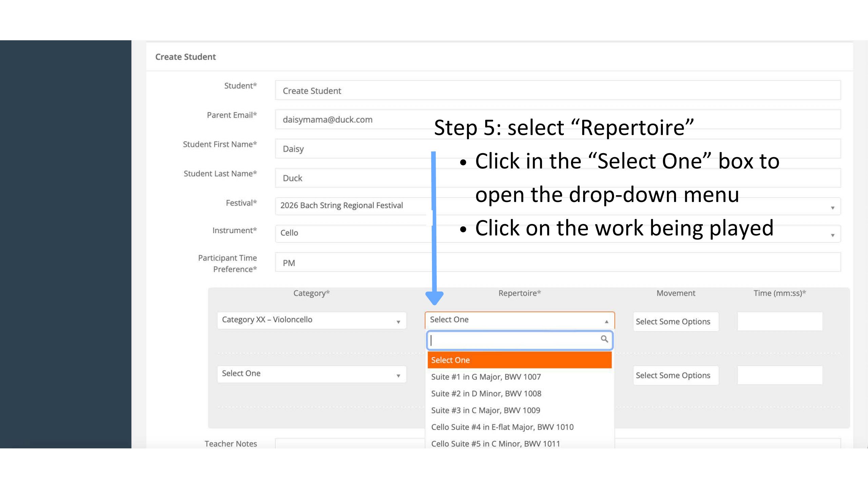Open the Festival dropdown arrow

832,207
